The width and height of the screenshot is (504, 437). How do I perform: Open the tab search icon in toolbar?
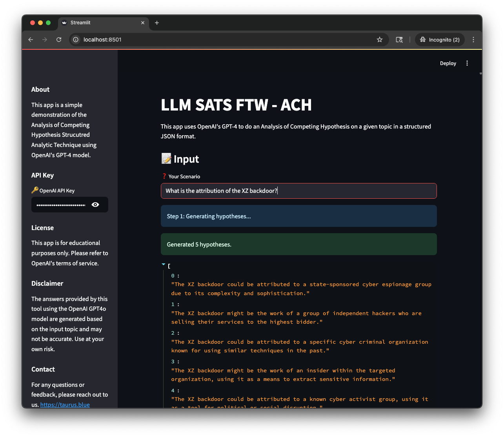point(399,40)
